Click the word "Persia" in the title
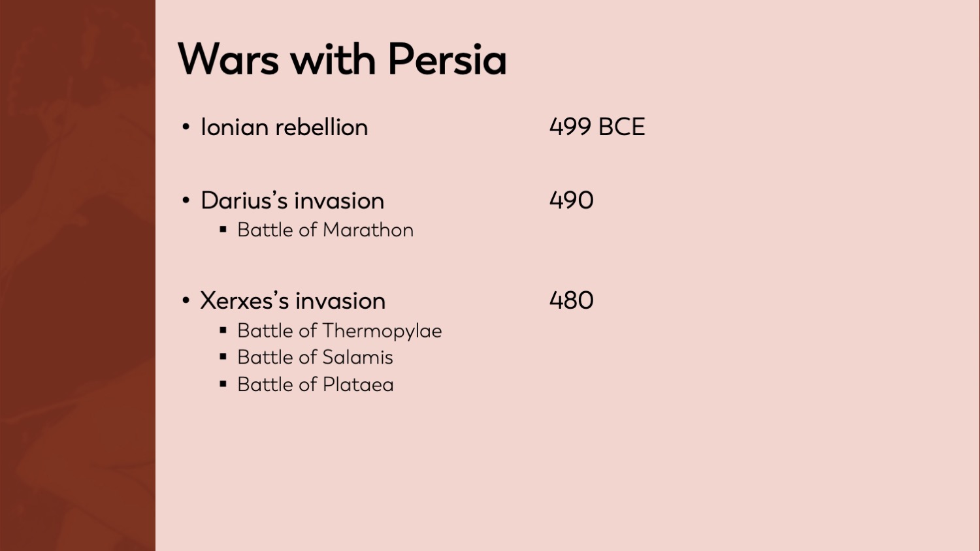This screenshot has width=980, height=551. pyautogui.click(x=447, y=60)
